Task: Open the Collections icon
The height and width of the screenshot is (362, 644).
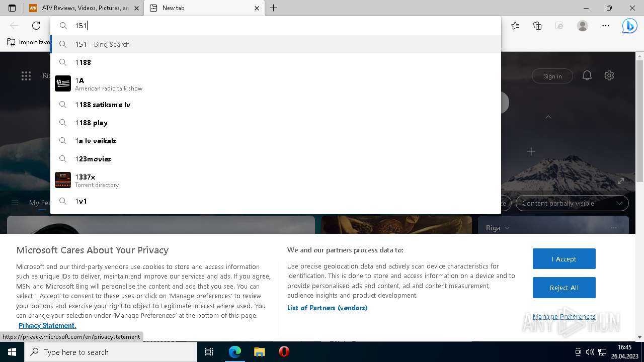Action: (x=537, y=26)
